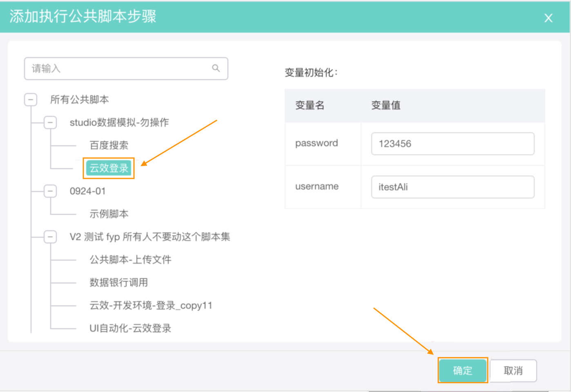Select the 示例脚本 item
Viewport: 571px width, 392px height.
(x=109, y=214)
